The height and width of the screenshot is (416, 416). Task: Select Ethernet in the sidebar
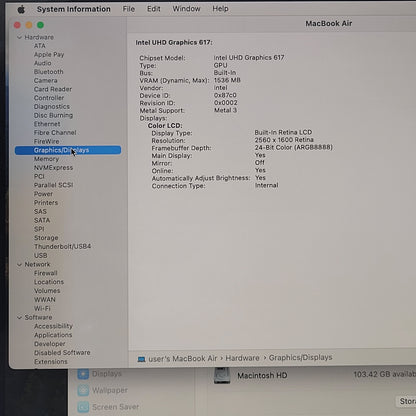[47, 124]
